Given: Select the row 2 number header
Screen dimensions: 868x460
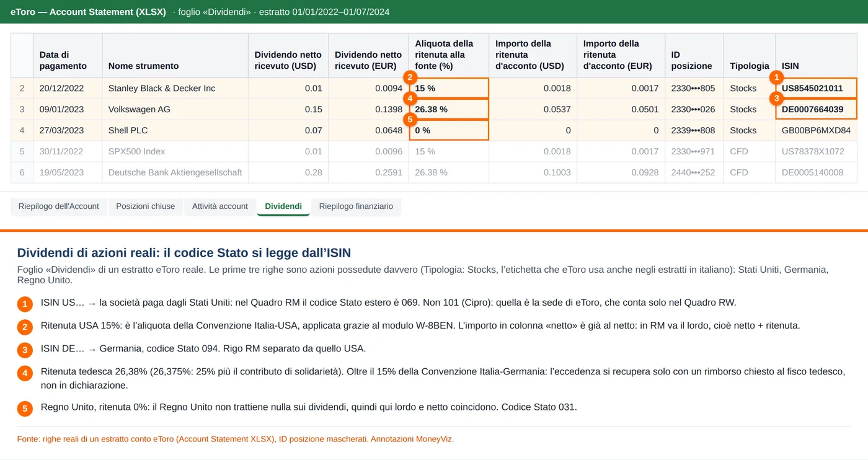Looking at the screenshot, I should pyautogui.click(x=22, y=89).
